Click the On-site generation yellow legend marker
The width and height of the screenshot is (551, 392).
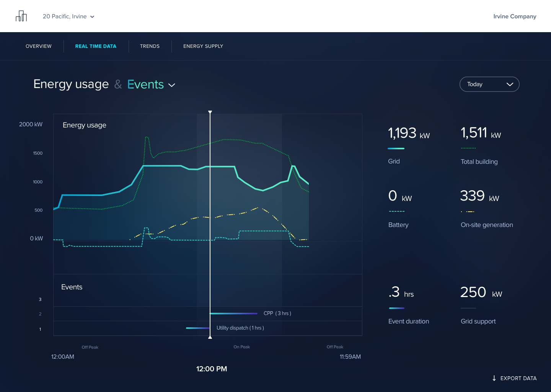click(468, 211)
